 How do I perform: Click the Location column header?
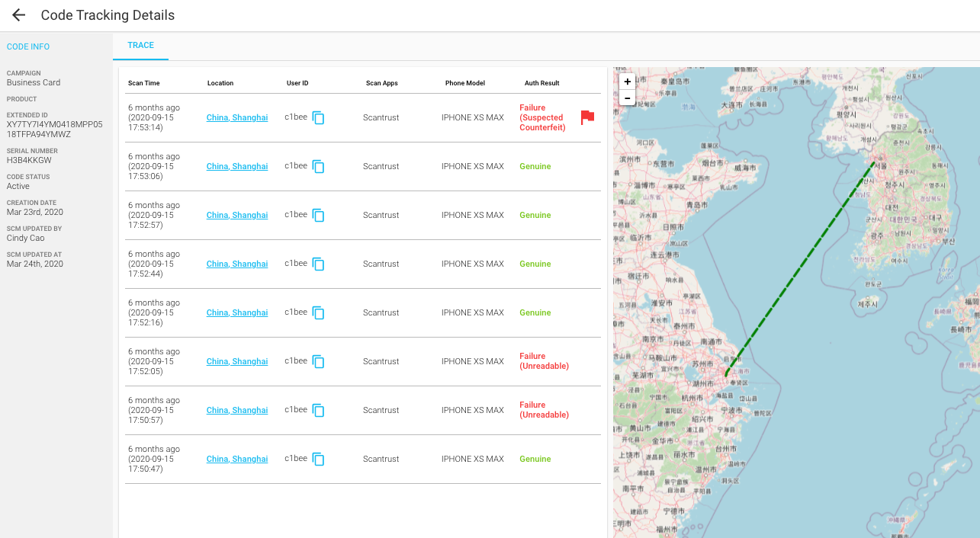220,83
